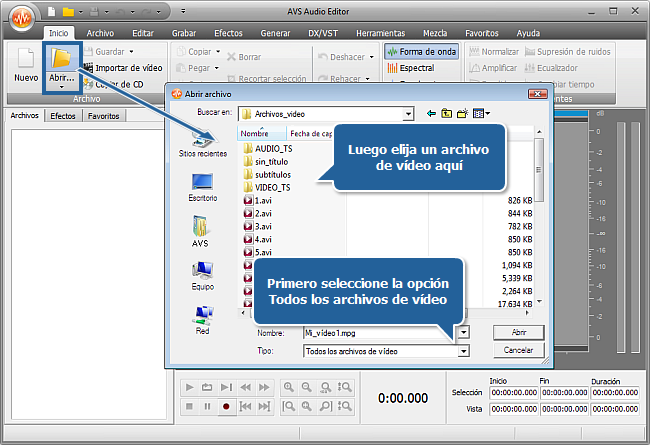Image resolution: width=650 pixels, height=445 pixels.
Task: Select the 3.avi file in the list
Action: tap(258, 226)
